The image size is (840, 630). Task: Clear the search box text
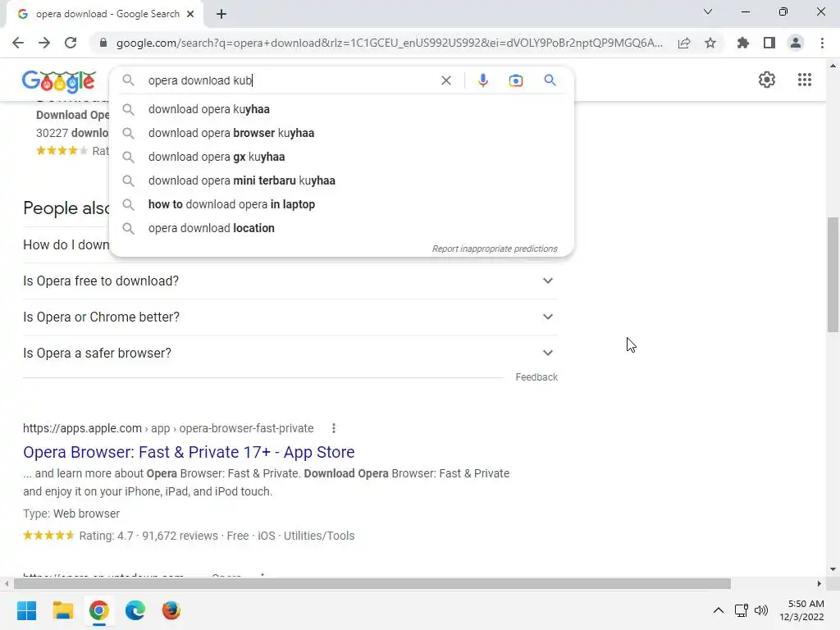point(445,80)
